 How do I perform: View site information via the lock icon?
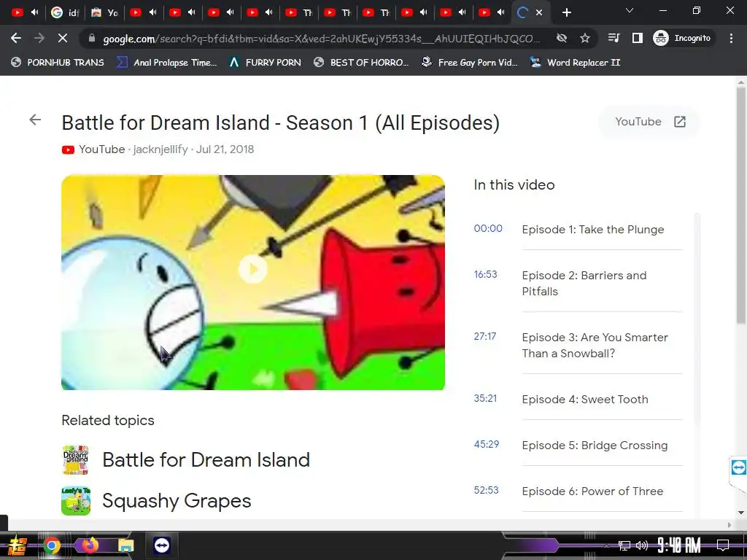pyautogui.click(x=92, y=38)
